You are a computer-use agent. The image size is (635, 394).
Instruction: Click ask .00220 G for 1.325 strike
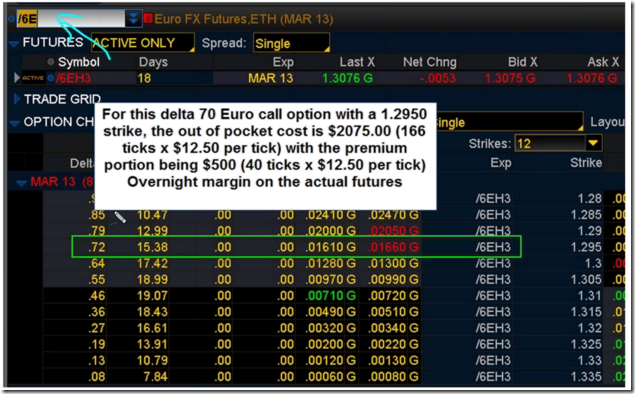click(x=393, y=344)
